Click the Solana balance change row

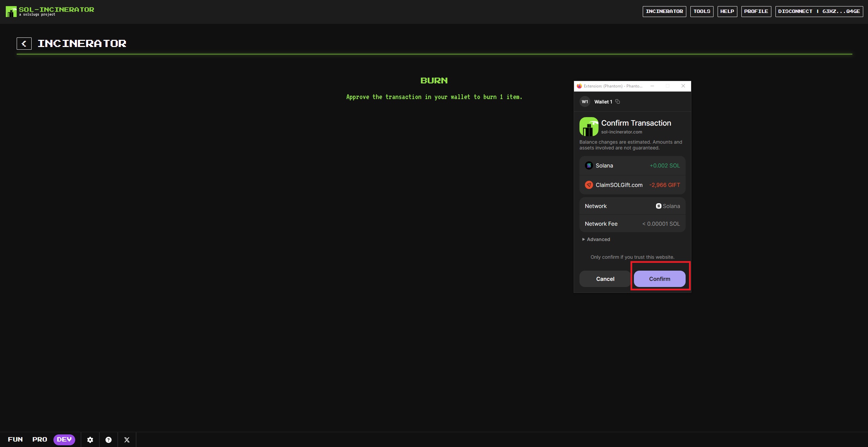click(632, 166)
